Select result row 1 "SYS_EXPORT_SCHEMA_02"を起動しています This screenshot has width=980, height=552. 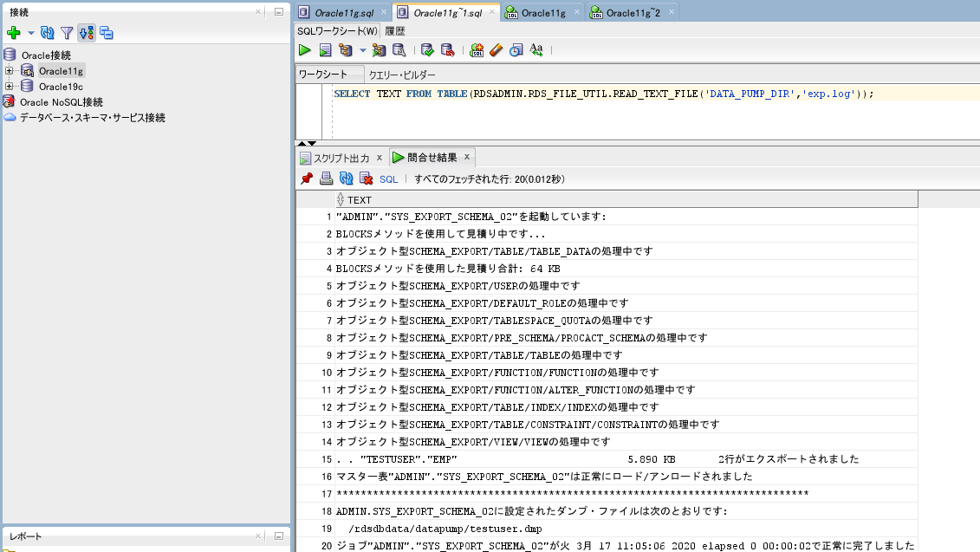click(626, 217)
